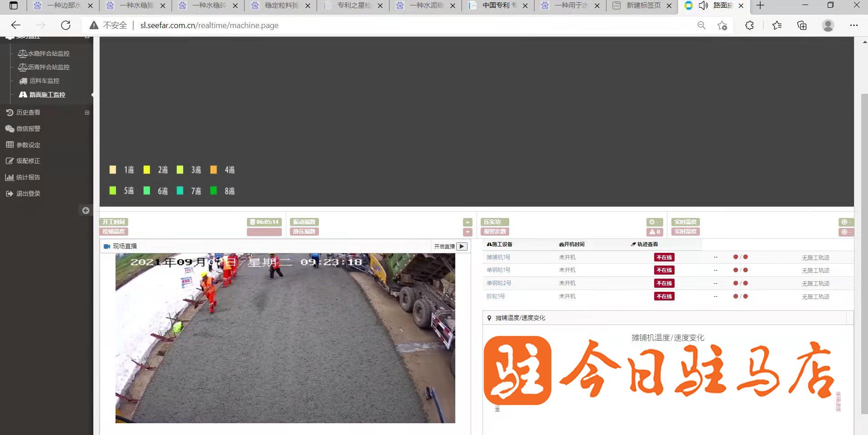Click the 不在线 status badge for 摊铺机1号
Viewport: 868px width, 435px height.
click(664, 257)
